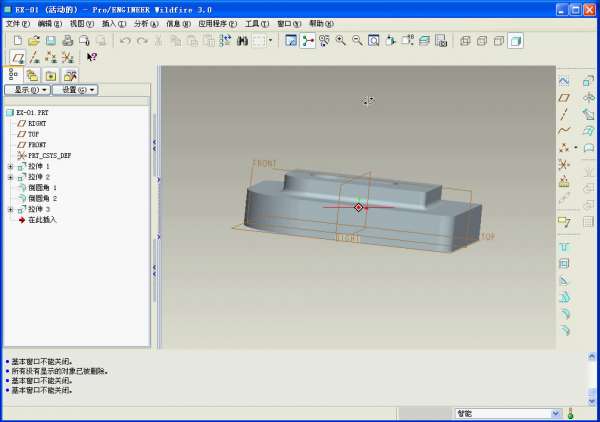
Task: Click the 显示 button in model tree
Action: pyautogui.click(x=27, y=90)
